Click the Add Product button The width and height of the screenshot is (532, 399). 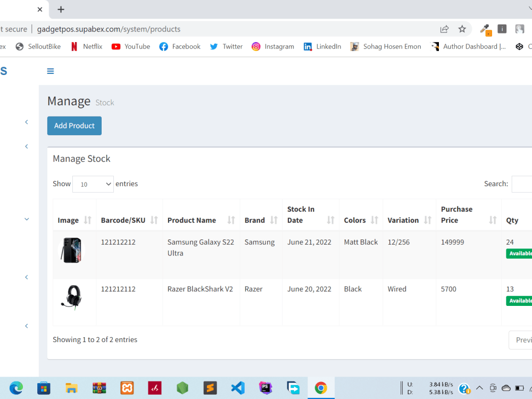[74, 126]
